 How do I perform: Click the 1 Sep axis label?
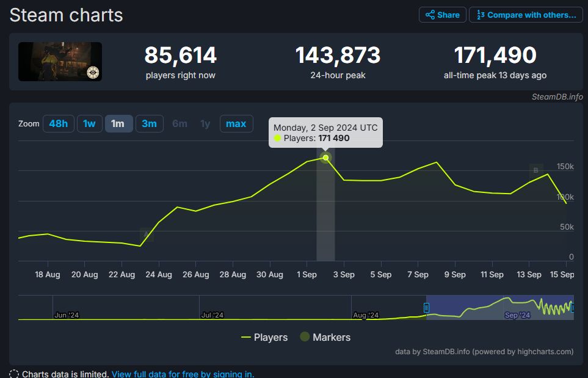coord(307,275)
